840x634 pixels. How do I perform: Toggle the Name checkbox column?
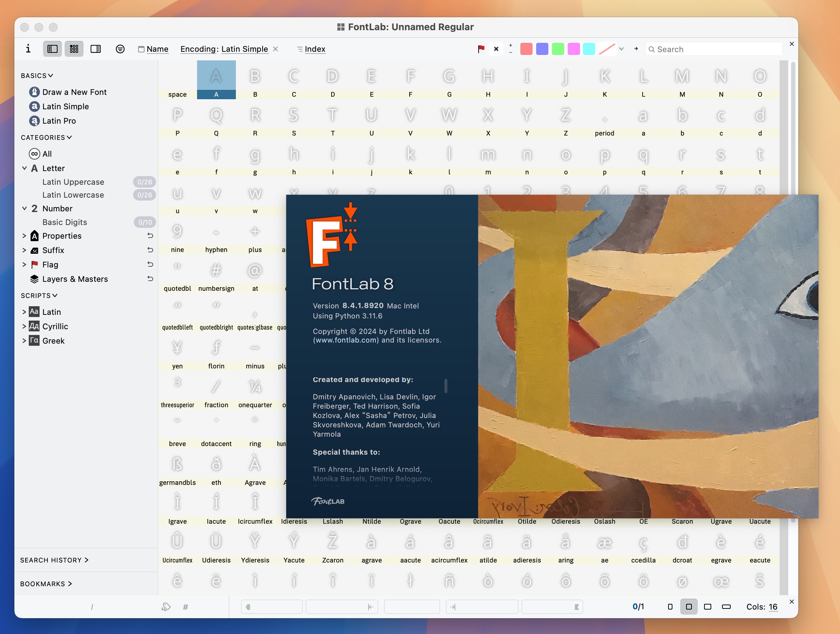(142, 49)
